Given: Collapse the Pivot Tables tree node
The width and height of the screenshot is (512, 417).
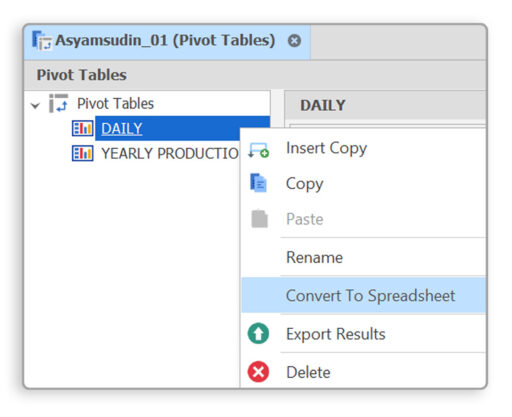Looking at the screenshot, I should pyautogui.click(x=35, y=106).
